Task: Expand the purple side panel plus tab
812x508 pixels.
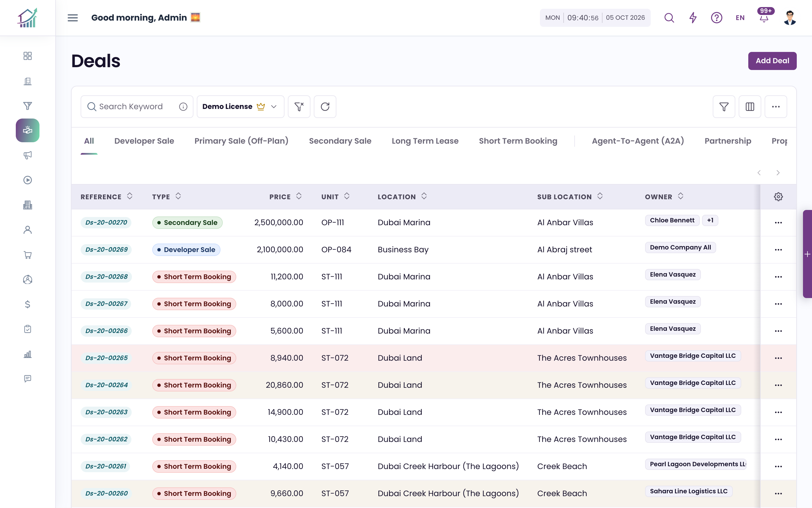Action: (807, 254)
